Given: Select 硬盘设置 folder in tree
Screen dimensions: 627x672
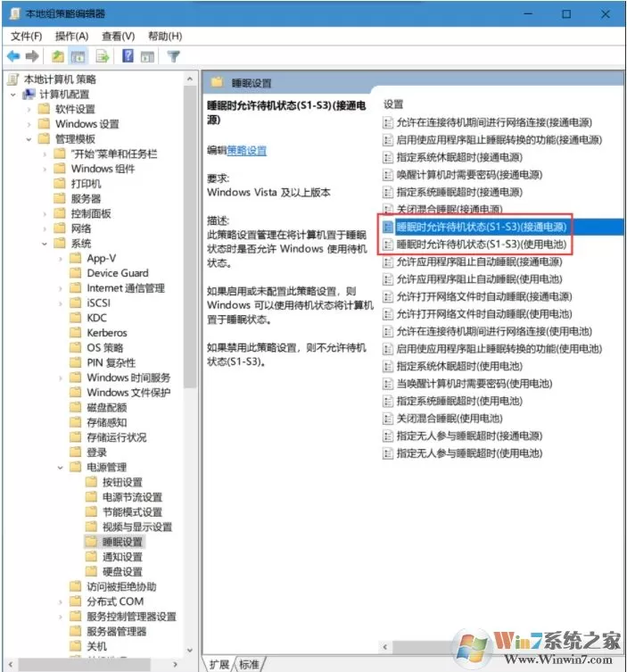Looking at the screenshot, I should click(x=122, y=572).
